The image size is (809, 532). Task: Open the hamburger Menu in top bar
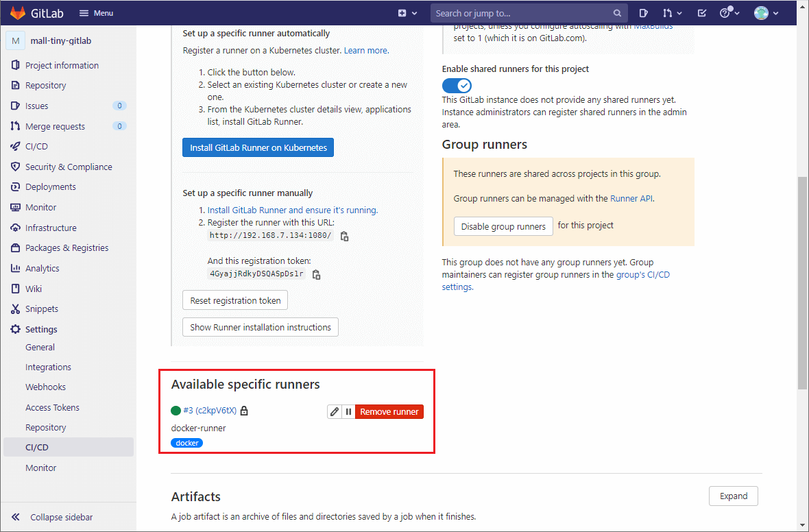96,13
